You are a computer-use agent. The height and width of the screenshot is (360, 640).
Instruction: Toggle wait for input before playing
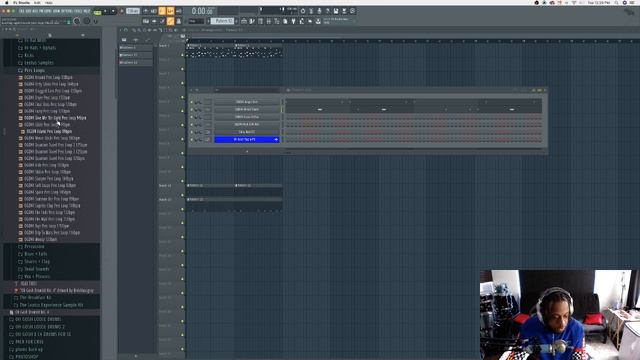point(153,11)
